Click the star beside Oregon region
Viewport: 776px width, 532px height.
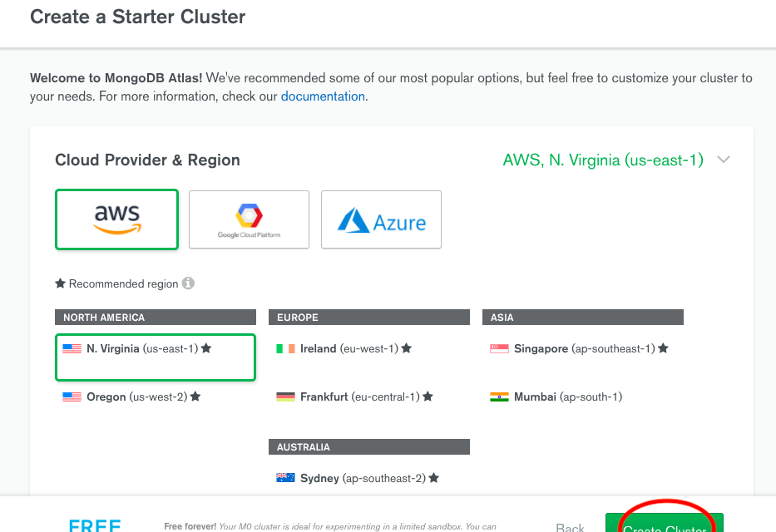point(195,397)
